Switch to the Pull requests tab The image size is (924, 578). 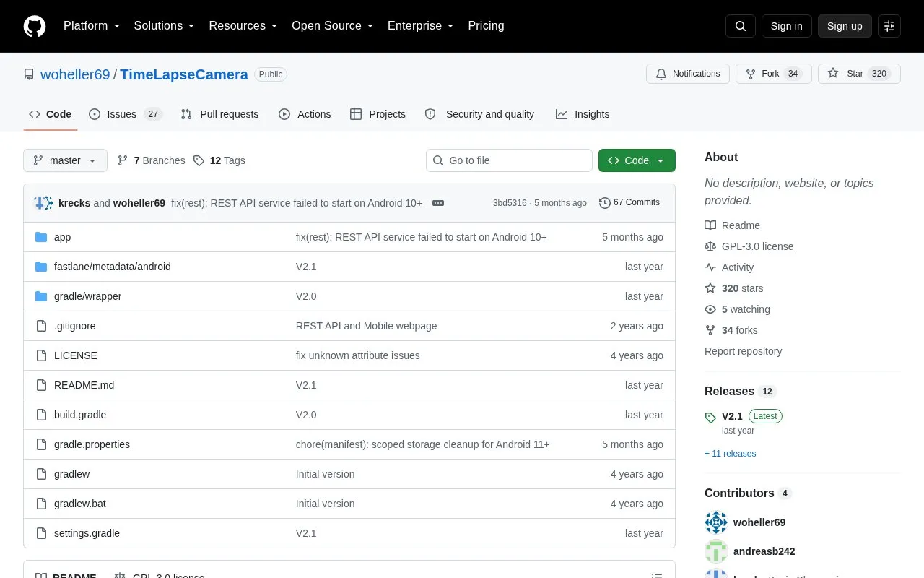click(219, 114)
